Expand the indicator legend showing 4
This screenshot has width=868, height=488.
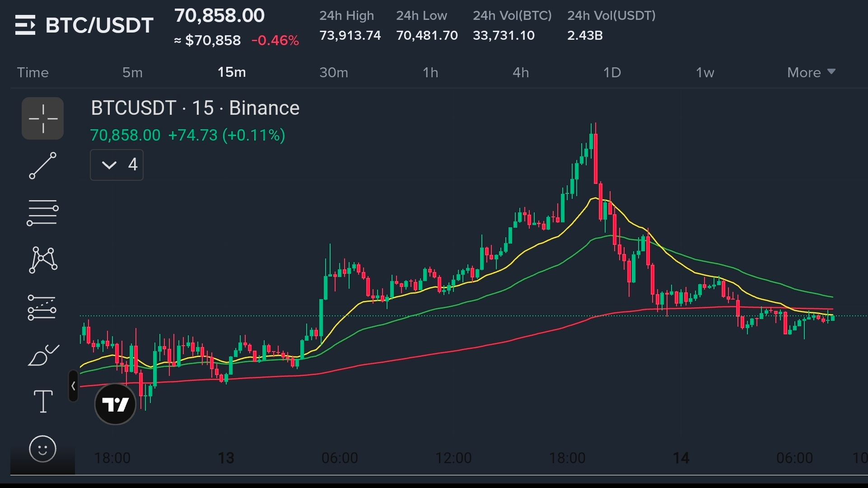pyautogui.click(x=117, y=165)
